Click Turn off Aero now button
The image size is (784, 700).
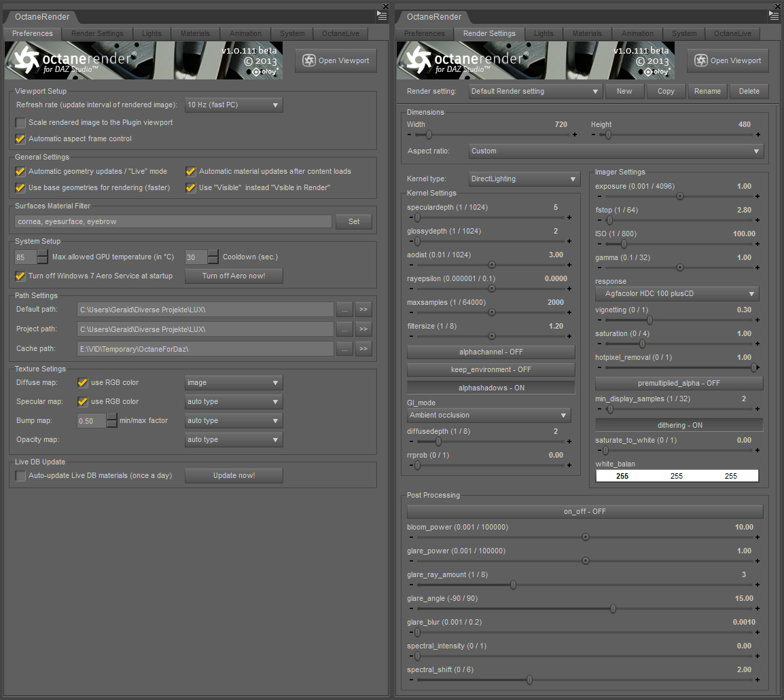pos(234,276)
